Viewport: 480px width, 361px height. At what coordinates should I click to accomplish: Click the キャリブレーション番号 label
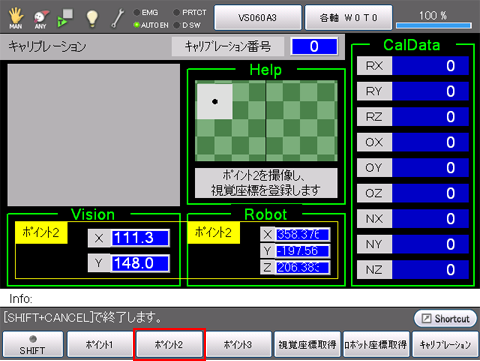[x=228, y=46]
